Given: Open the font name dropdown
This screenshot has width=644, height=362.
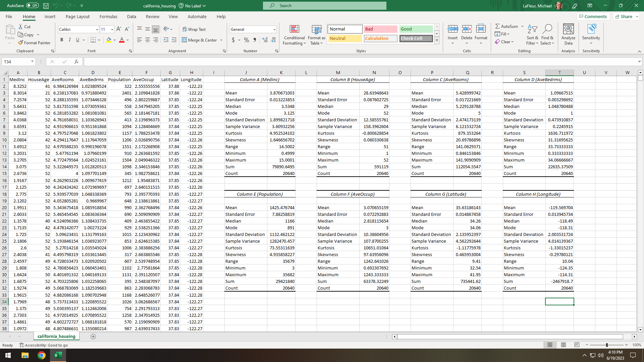Looking at the screenshot, I should 97,29.
